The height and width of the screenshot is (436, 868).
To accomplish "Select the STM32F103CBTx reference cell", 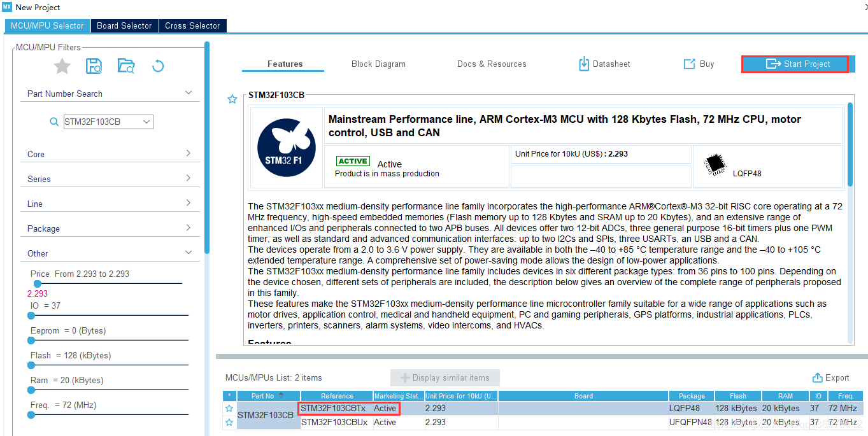I will [x=337, y=408].
